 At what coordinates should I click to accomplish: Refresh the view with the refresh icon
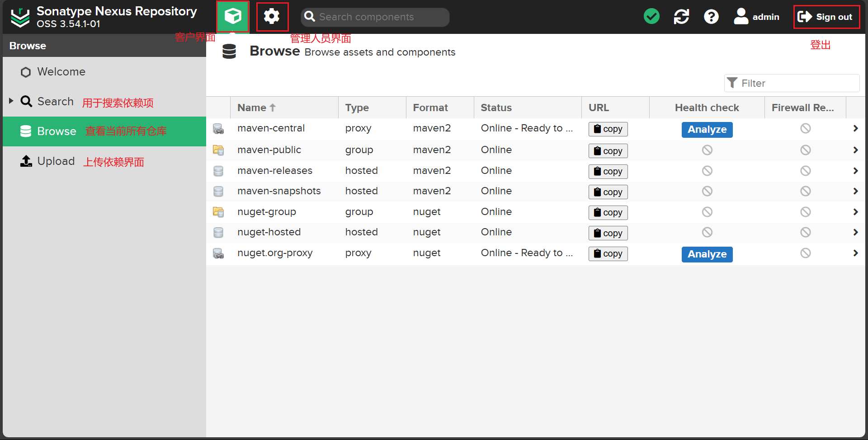tap(681, 17)
